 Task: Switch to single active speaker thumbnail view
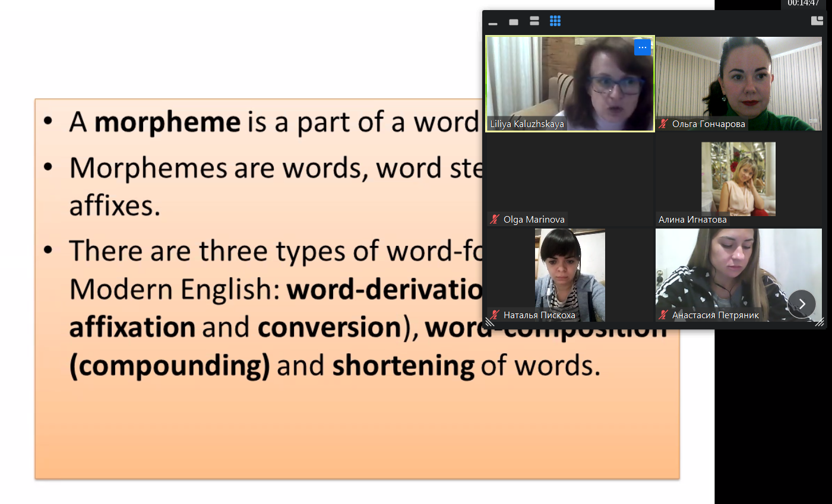pos(514,22)
